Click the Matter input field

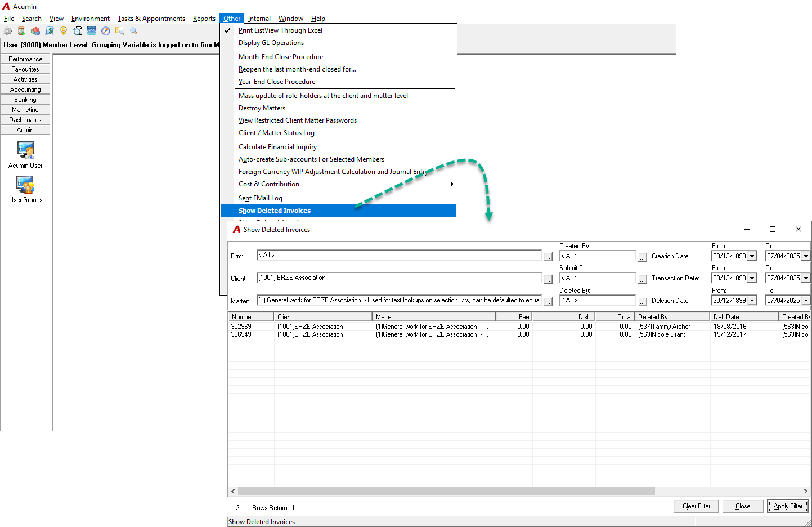[x=399, y=301]
